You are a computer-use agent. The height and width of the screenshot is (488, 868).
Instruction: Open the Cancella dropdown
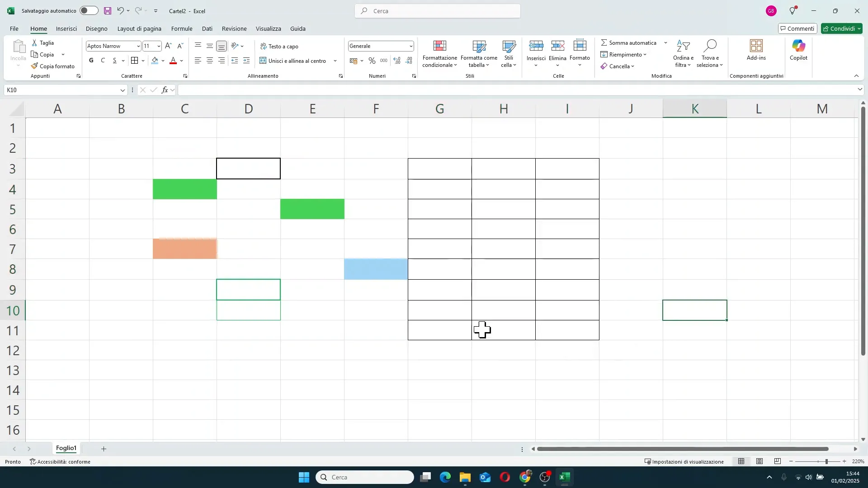618,66
